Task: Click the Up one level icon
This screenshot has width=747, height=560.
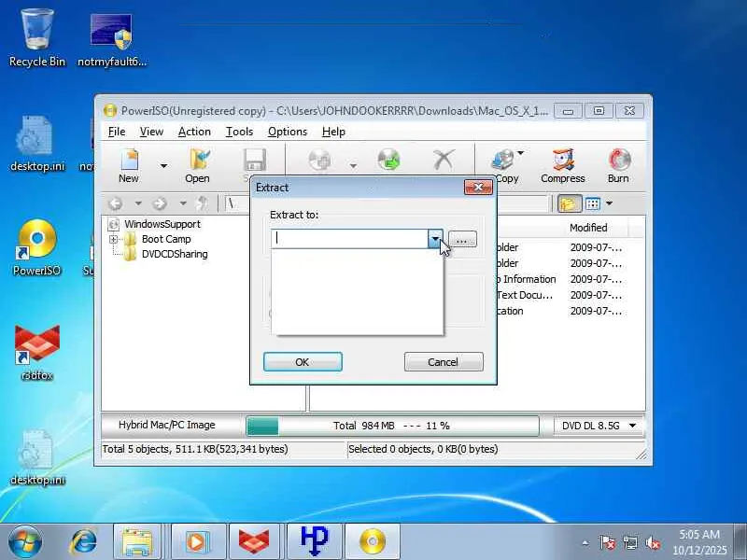Action: tap(202, 203)
